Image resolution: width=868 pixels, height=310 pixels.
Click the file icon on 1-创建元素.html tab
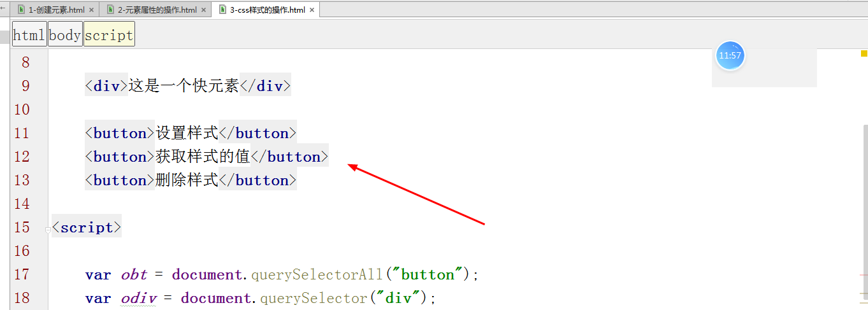click(x=22, y=10)
